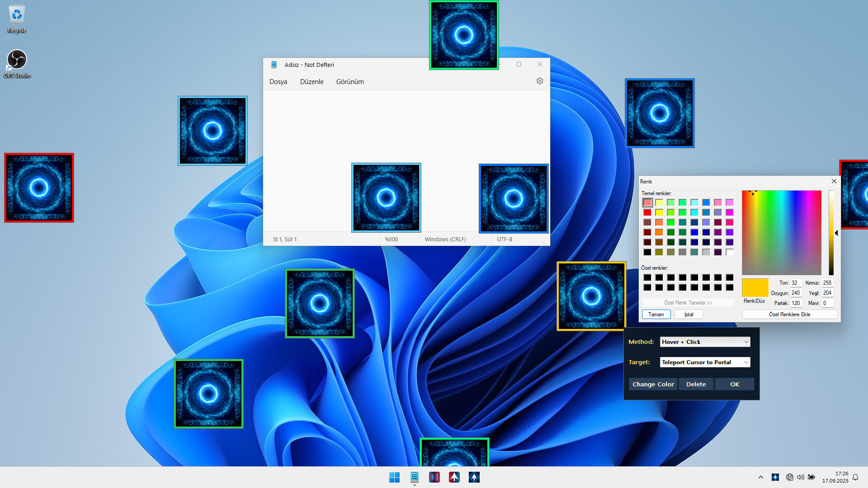Select the yellow-bordered portal

click(591, 296)
